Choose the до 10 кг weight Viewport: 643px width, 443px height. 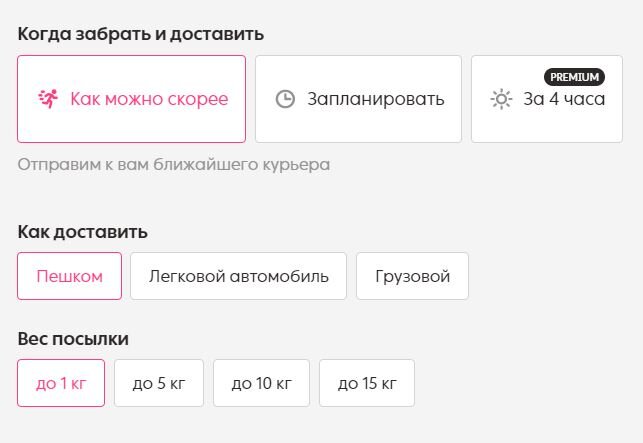(x=261, y=383)
